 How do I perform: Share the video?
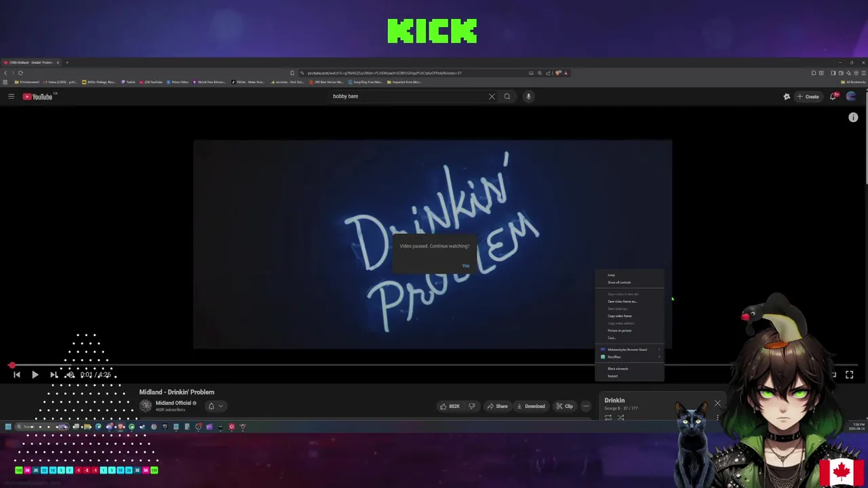(x=497, y=406)
